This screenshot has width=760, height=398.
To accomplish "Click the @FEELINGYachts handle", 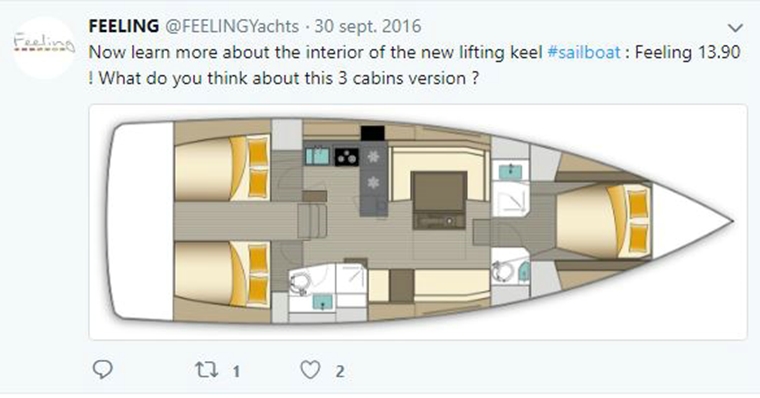I will (232, 26).
